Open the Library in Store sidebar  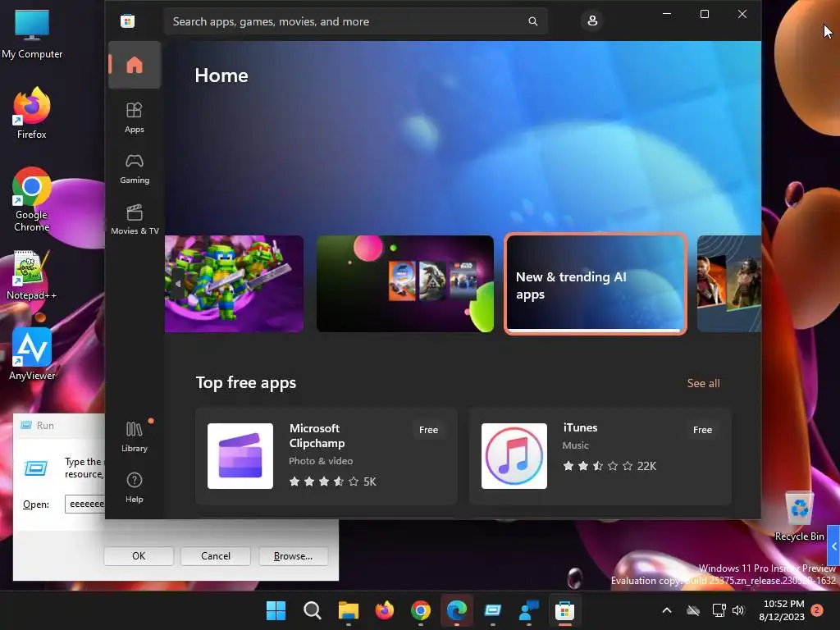[x=135, y=436]
